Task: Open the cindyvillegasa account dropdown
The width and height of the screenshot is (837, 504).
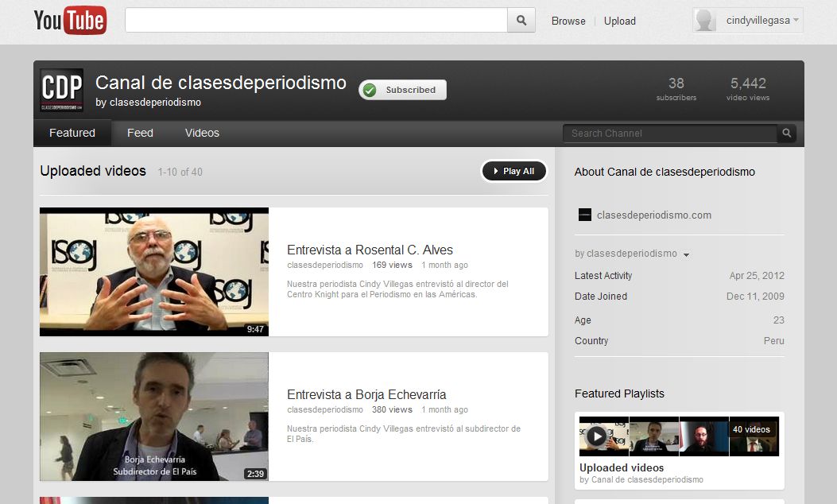Action: [x=796, y=21]
